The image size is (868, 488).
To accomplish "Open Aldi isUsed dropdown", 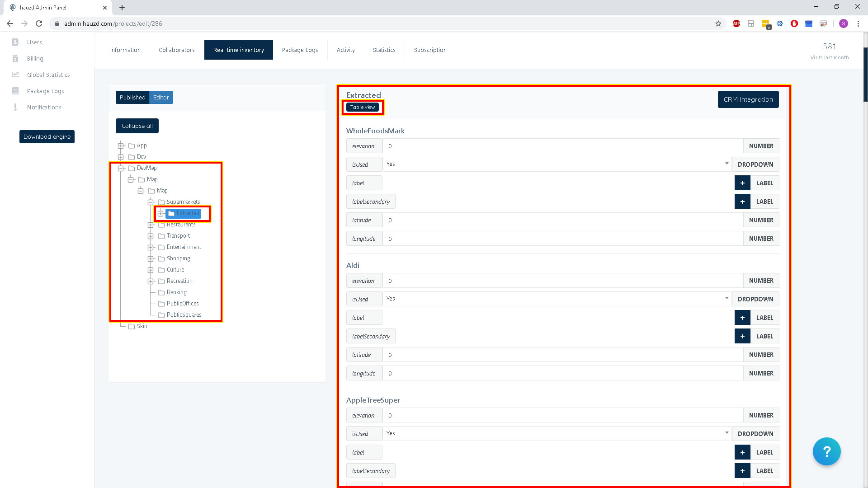I will [556, 299].
